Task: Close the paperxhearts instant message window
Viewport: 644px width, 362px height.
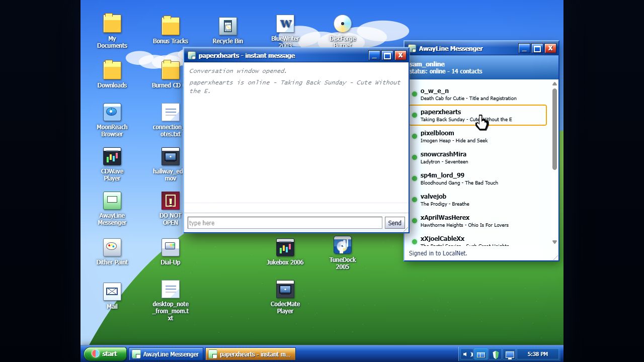Action: [400, 55]
